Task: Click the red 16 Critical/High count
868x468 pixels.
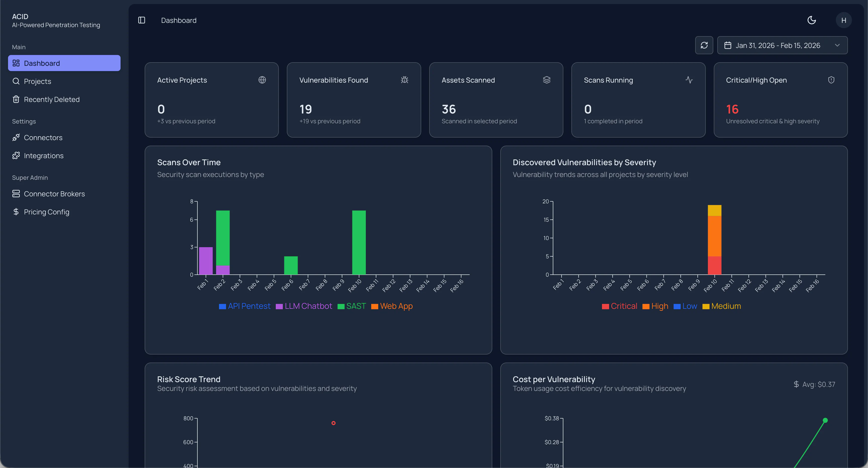Action: 732,109
